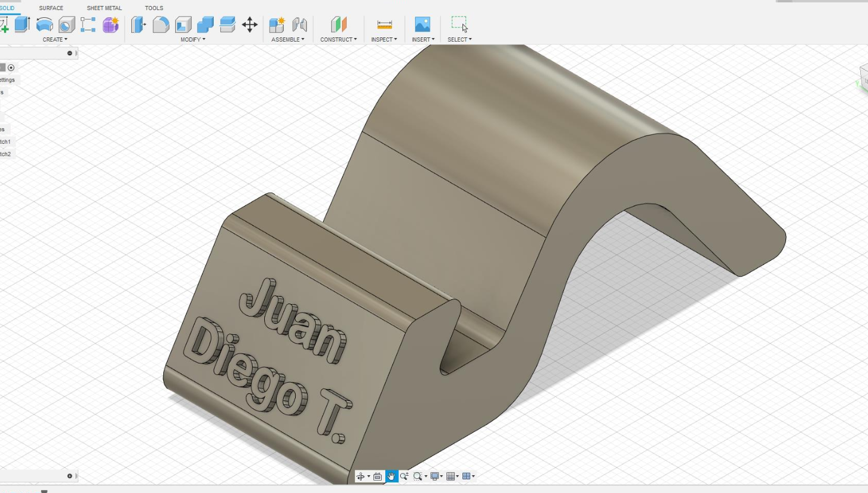Image resolution: width=868 pixels, height=493 pixels.
Task: Select the Press Pull tool
Action: click(x=138, y=24)
